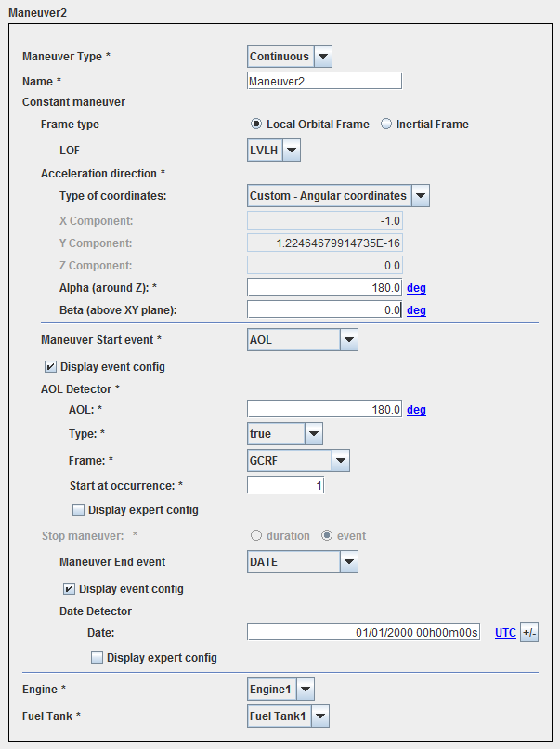Uncheck Display event config under Start event
Viewport: 560px width, 749px height.
pos(51,366)
